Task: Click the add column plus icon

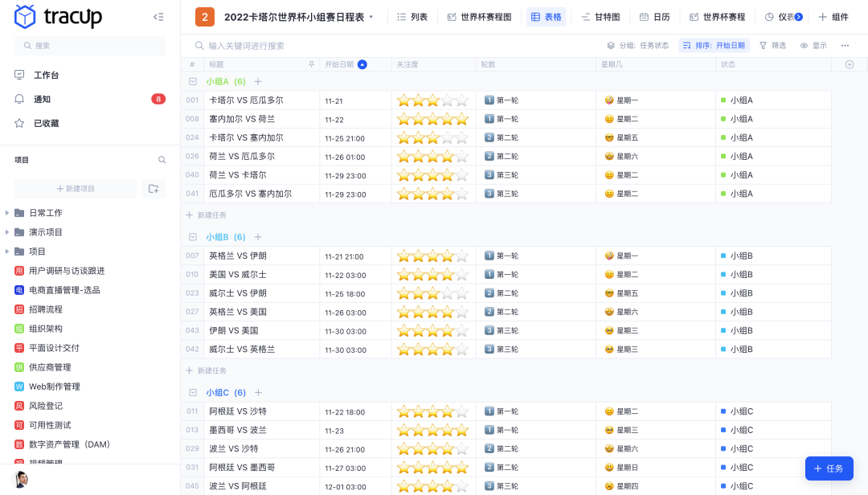Action: tap(850, 64)
